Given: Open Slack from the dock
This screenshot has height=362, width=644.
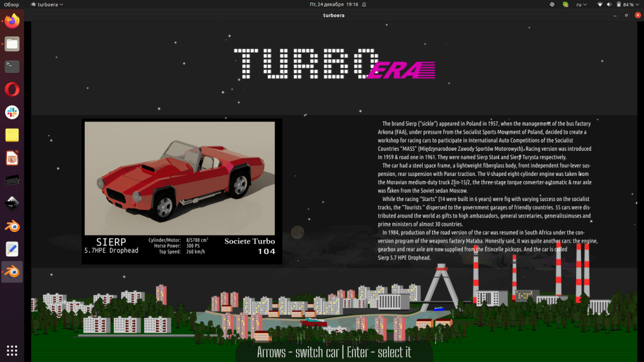Looking at the screenshot, I should 12,112.
